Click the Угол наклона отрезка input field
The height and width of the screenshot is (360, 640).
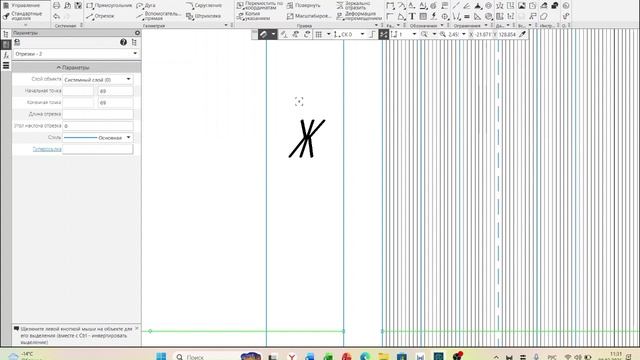coord(98,126)
